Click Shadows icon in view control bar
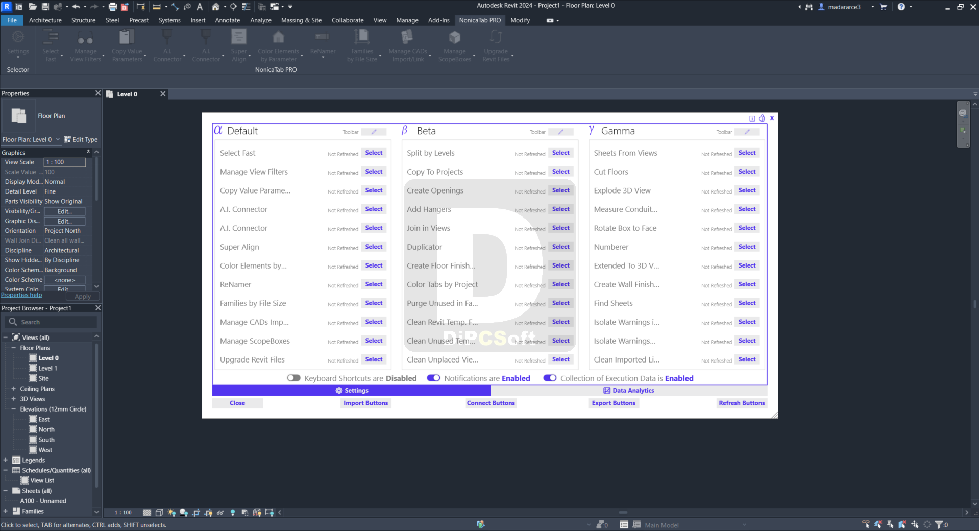Viewport: 980px width, 531px height. 184,512
